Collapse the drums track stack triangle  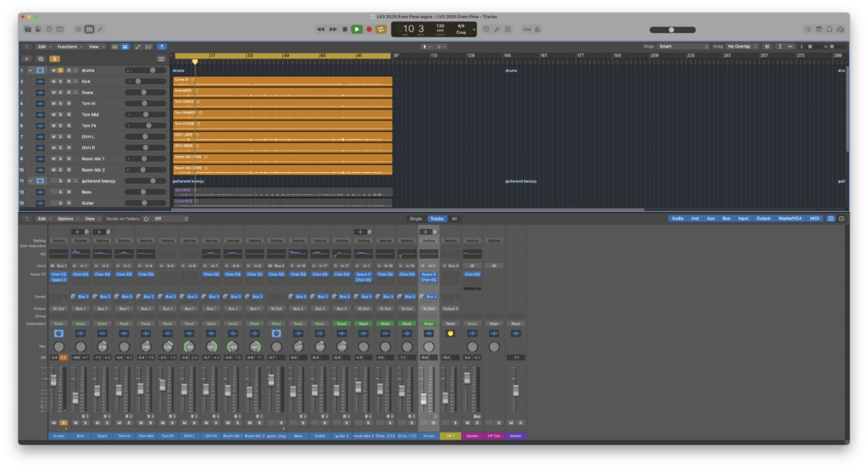click(31, 70)
